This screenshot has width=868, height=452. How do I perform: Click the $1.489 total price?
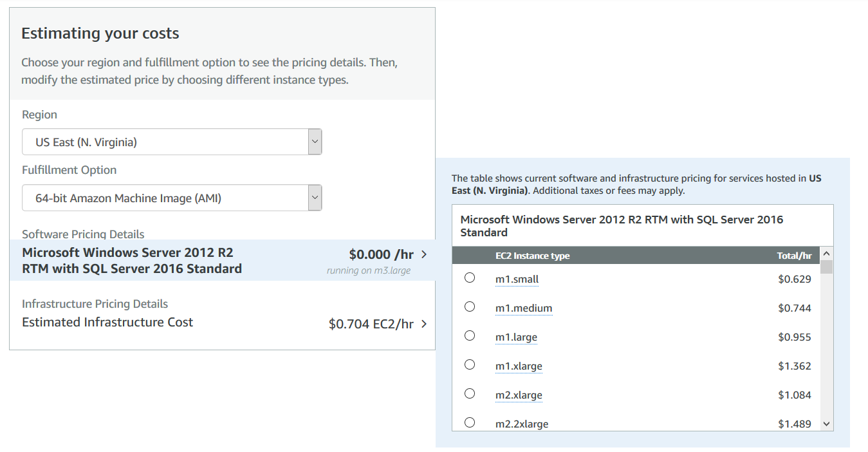point(795,424)
